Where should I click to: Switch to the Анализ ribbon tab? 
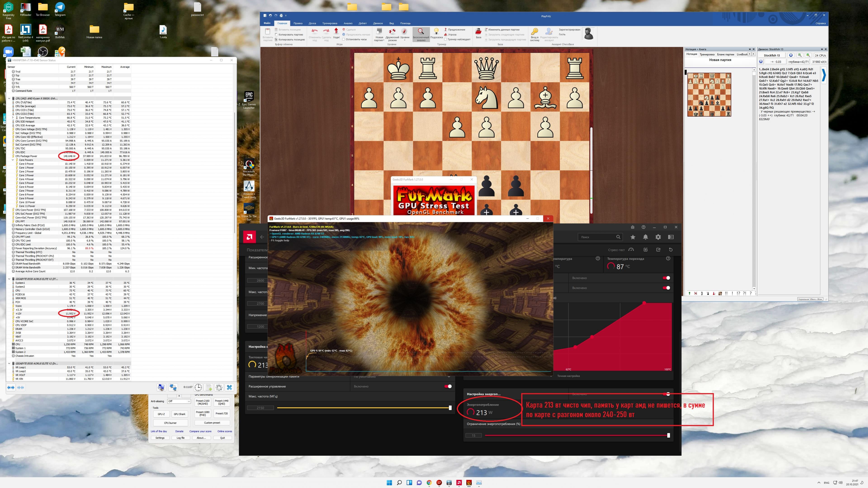click(x=348, y=23)
